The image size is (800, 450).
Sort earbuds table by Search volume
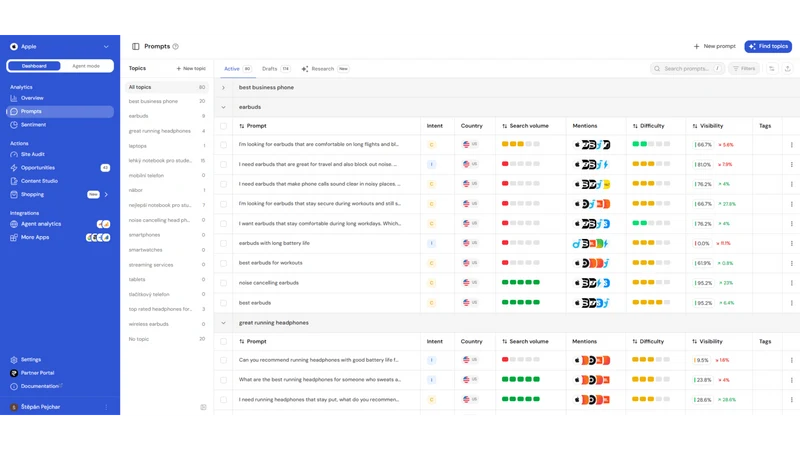tap(525, 126)
